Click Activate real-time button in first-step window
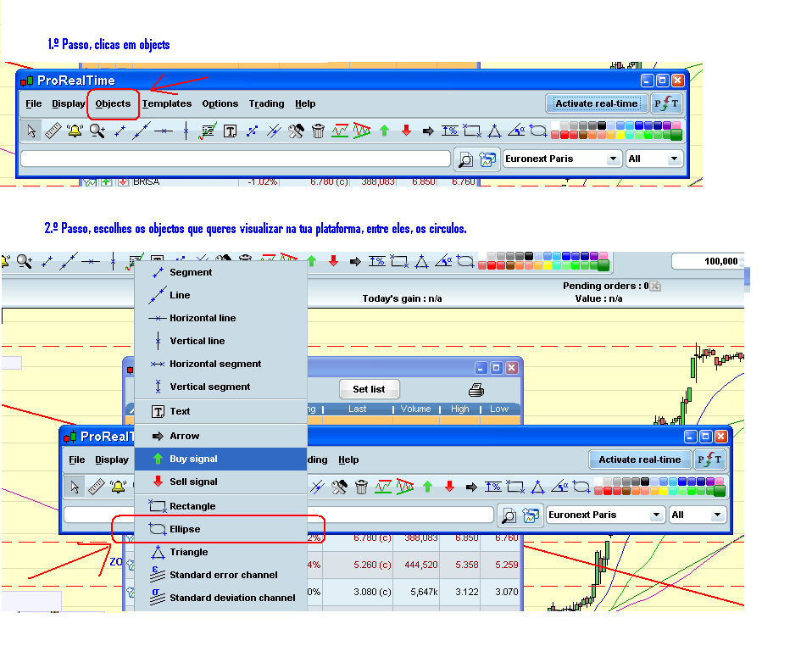This screenshot has width=812, height=646. (597, 103)
